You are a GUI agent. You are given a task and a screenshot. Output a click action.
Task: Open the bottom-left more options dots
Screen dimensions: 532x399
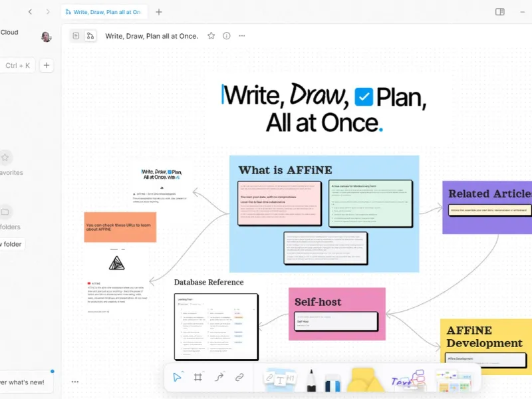coord(75,382)
